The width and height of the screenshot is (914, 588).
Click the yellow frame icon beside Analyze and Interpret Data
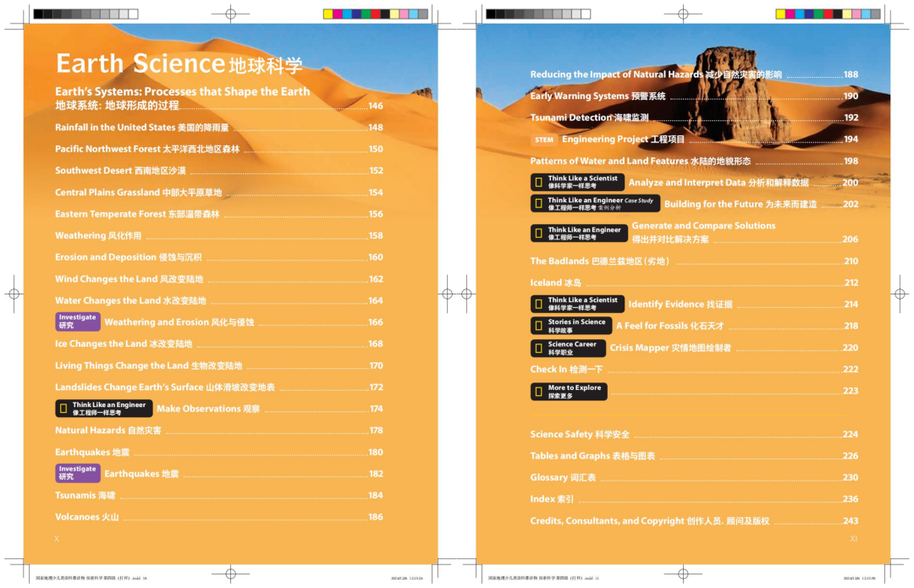pos(538,183)
